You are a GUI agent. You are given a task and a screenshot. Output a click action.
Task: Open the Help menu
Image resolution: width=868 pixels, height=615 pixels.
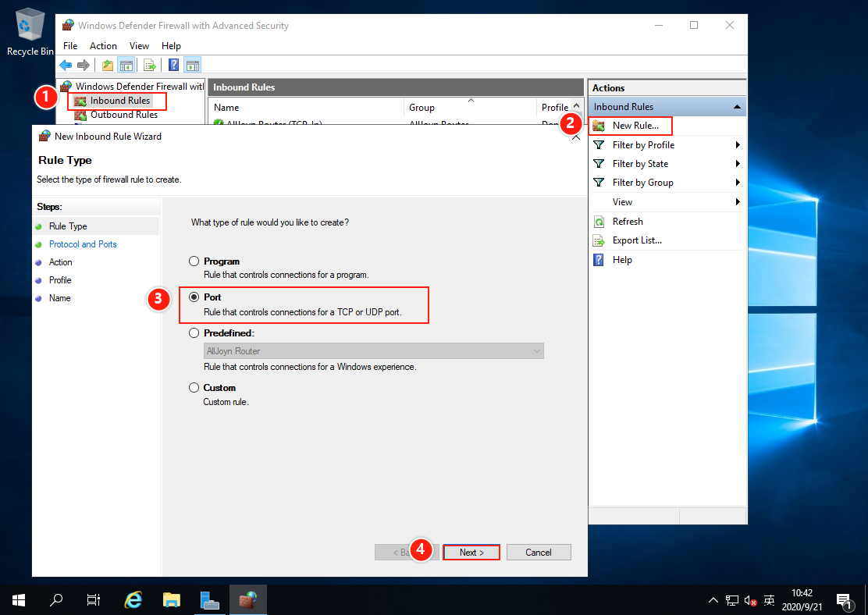coord(171,46)
